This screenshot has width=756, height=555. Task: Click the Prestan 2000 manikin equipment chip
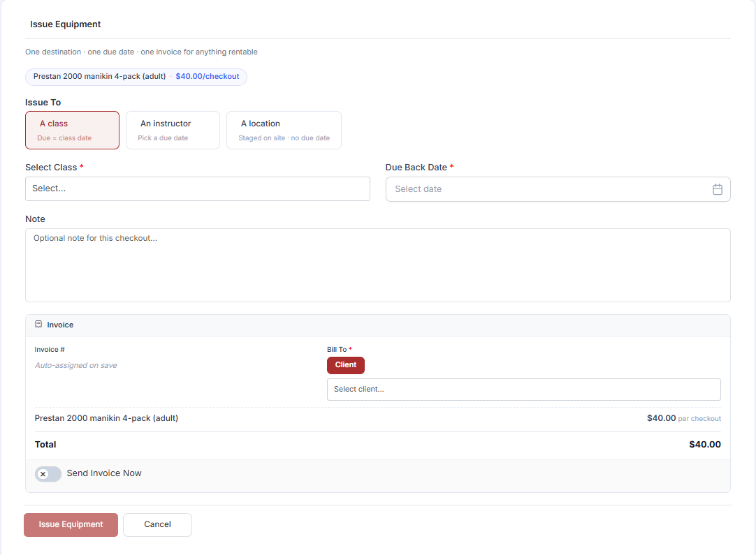[x=136, y=77]
